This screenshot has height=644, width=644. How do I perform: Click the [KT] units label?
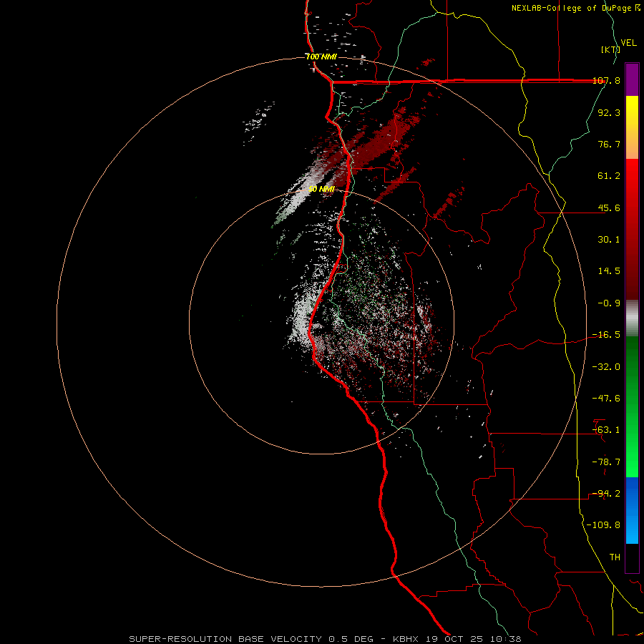(610, 49)
